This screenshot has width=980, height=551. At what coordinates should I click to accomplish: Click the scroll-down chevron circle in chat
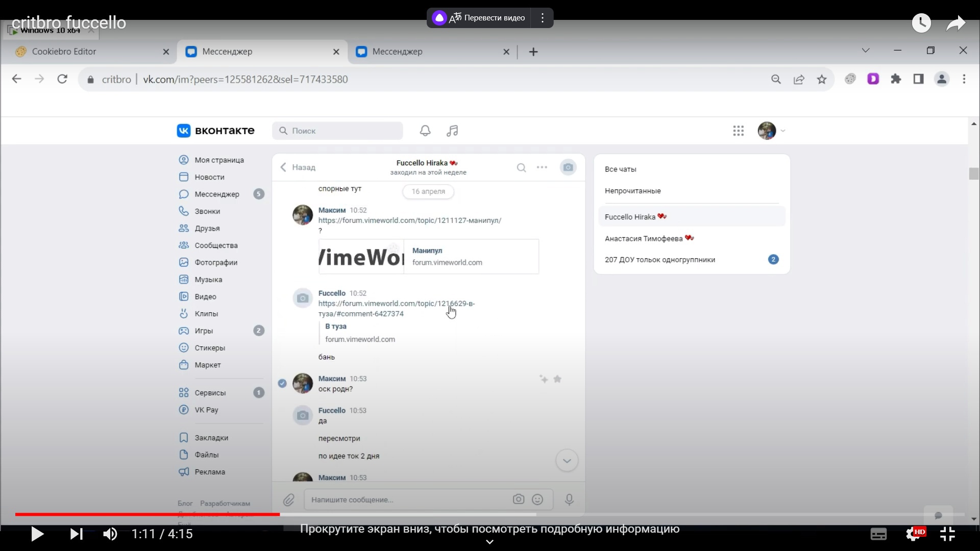point(567,461)
